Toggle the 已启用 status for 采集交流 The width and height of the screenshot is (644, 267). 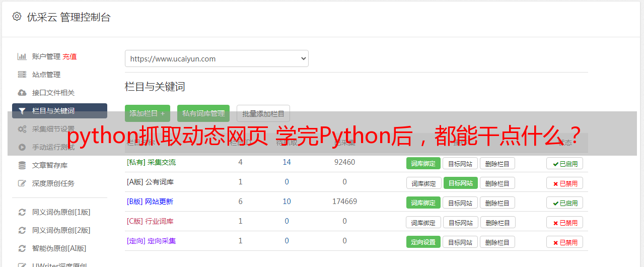(x=565, y=163)
